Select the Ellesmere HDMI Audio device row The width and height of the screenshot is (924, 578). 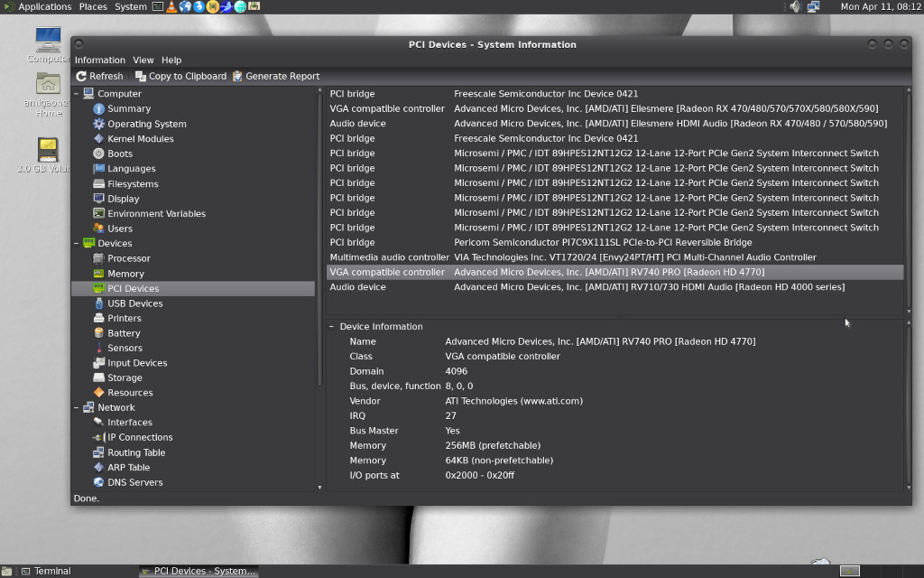(614, 123)
